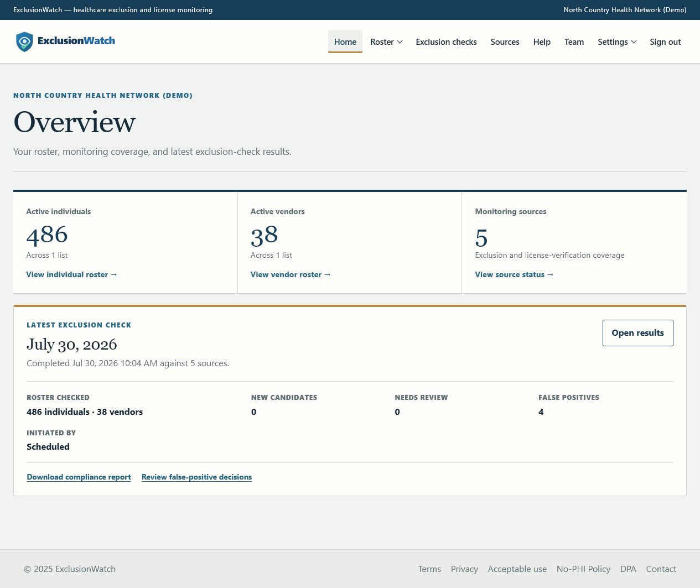Navigate to the Team page
This screenshot has width=700, height=588.
pos(574,42)
